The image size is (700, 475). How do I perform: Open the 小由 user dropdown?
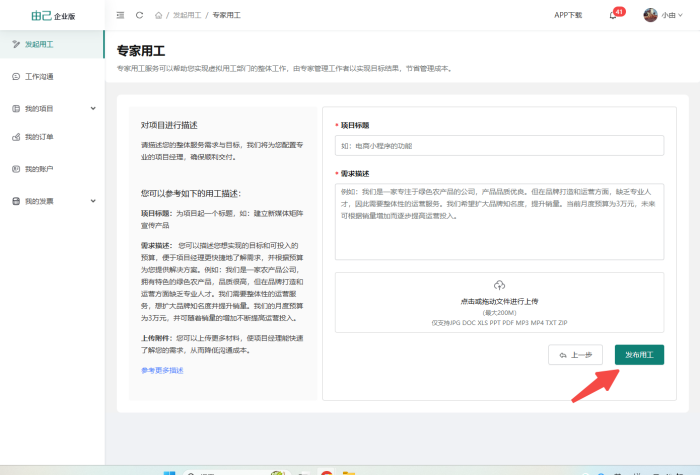(x=672, y=15)
